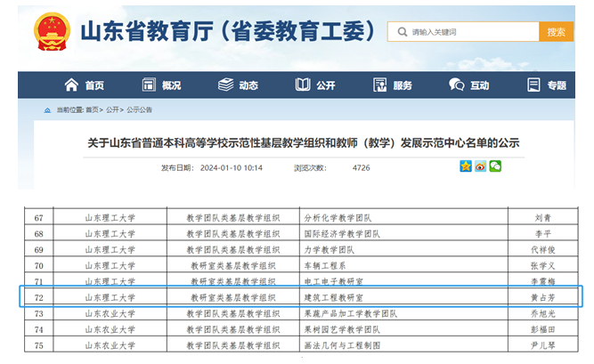The height and width of the screenshot is (364, 594).
Task: Click the home icon beside 首页
Action: coord(71,85)
